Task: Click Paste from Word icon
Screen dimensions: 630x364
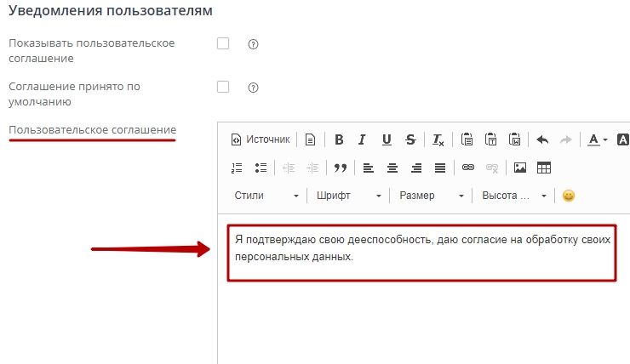Action: coord(515,139)
